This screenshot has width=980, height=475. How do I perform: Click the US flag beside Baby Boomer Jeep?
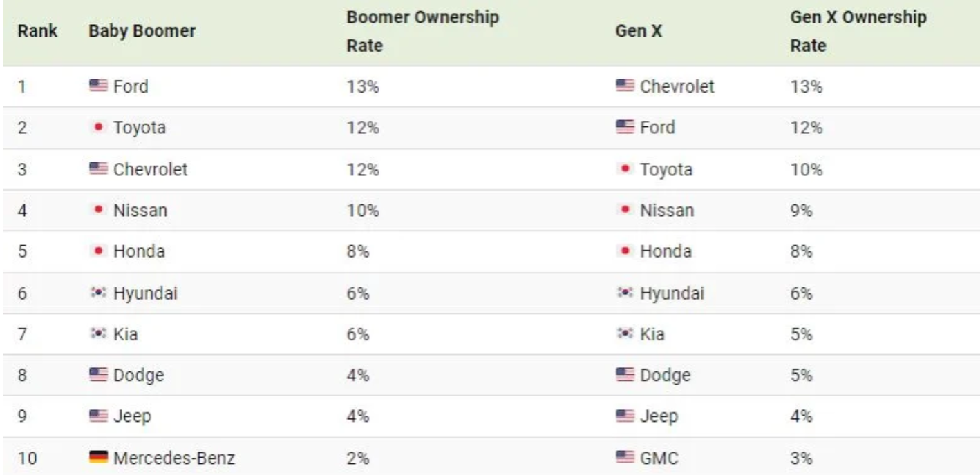coord(98,416)
